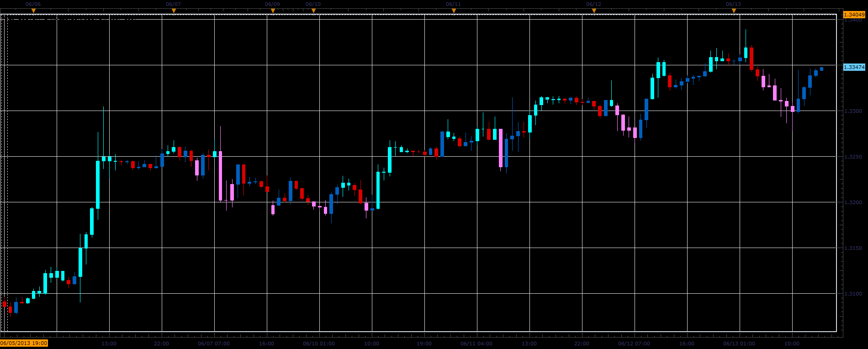Click the 1.3250 price axis label

coord(853,157)
